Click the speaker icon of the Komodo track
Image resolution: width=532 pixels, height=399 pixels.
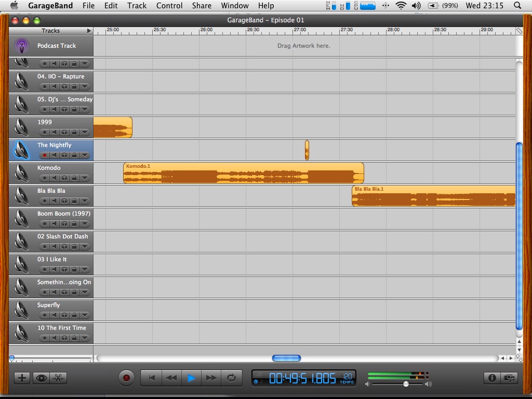[x=21, y=174]
